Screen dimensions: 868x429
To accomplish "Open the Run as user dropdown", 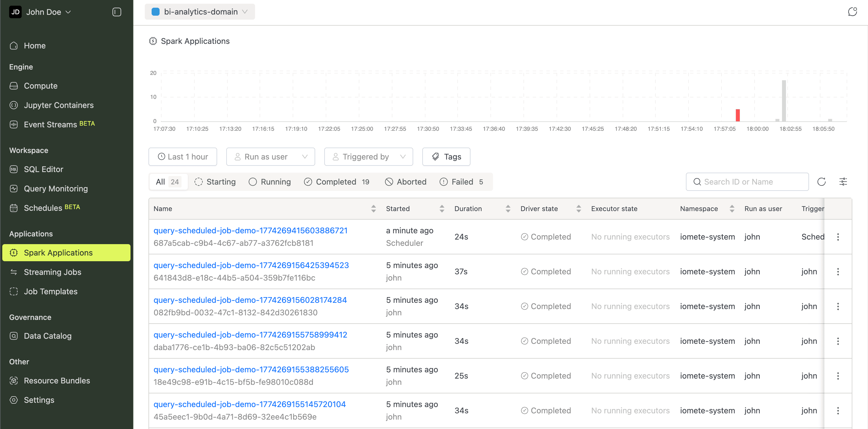I will [271, 157].
